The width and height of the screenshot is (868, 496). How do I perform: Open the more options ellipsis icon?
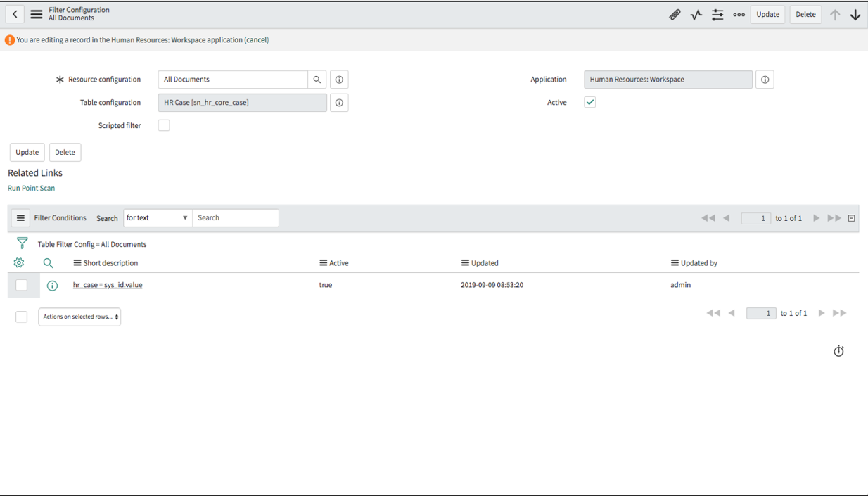[739, 14]
